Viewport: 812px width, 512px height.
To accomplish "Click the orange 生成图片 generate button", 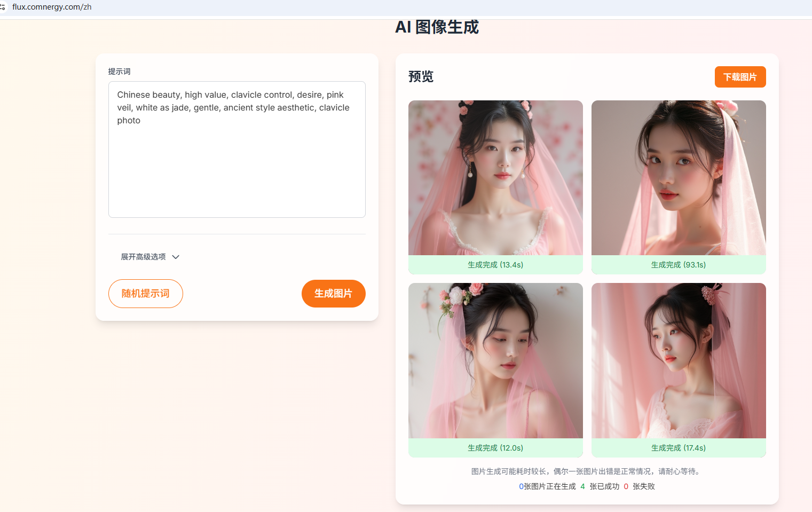I will (x=333, y=294).
